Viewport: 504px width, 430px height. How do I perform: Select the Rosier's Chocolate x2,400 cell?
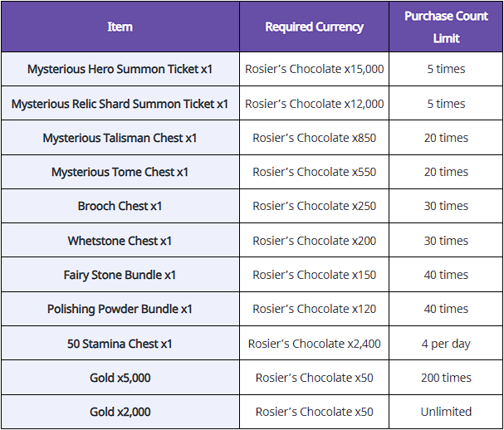point(314,343)
